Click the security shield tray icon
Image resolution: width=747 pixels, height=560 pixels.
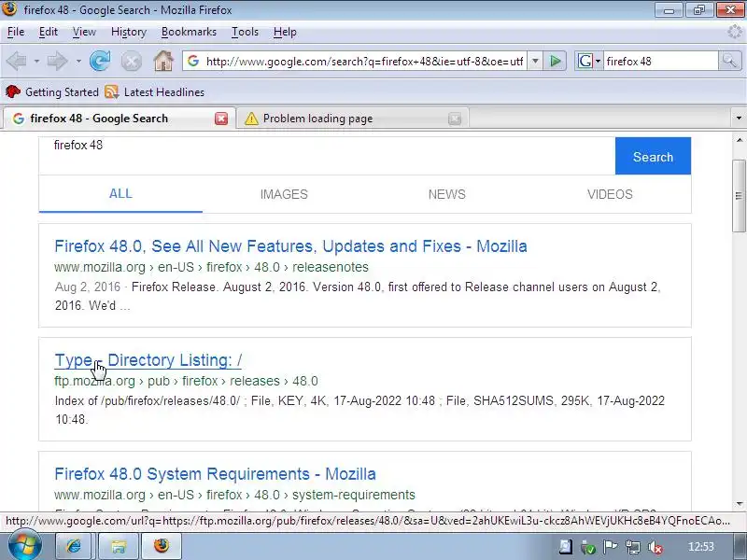(x=588, y=547)
